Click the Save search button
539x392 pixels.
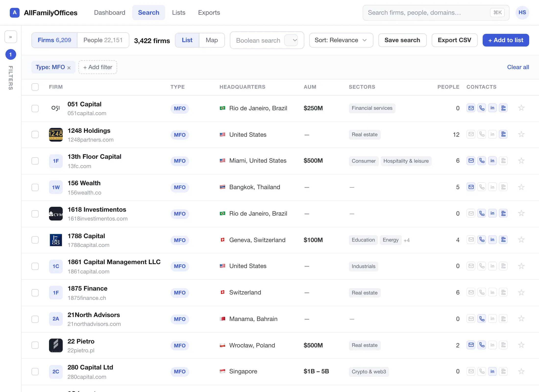coord(402,40)
